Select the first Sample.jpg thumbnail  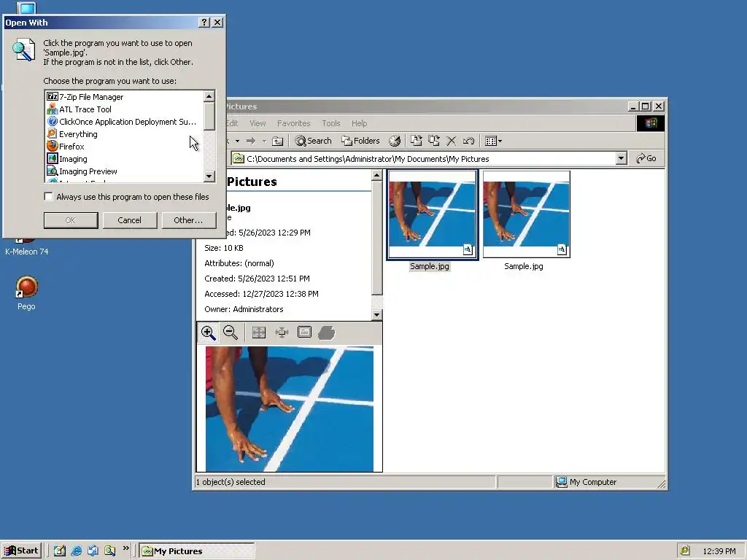click(x=433, y=214)
